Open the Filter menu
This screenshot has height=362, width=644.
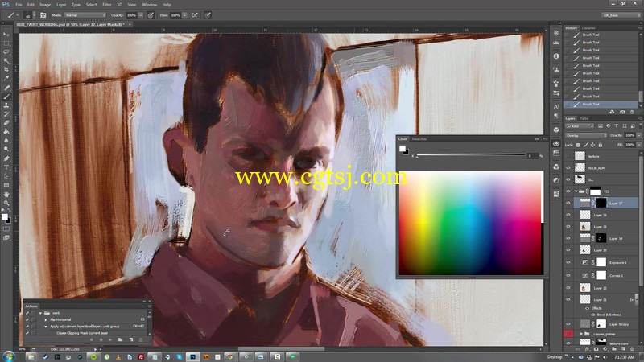pyautogui.click(x=107, y=5)
